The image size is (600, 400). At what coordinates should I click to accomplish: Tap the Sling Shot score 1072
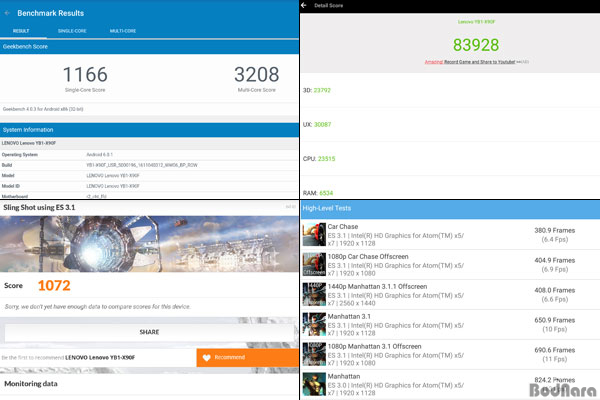coord(54,286)
